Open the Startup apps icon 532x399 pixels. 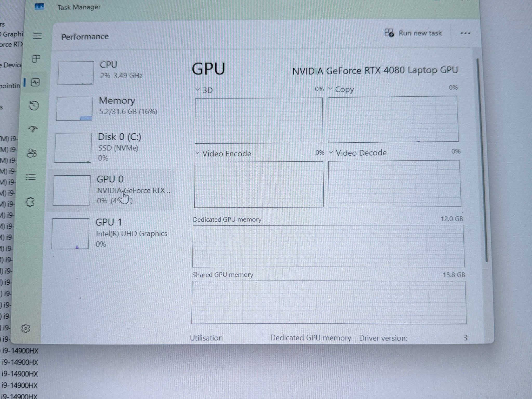coord(33,129)
